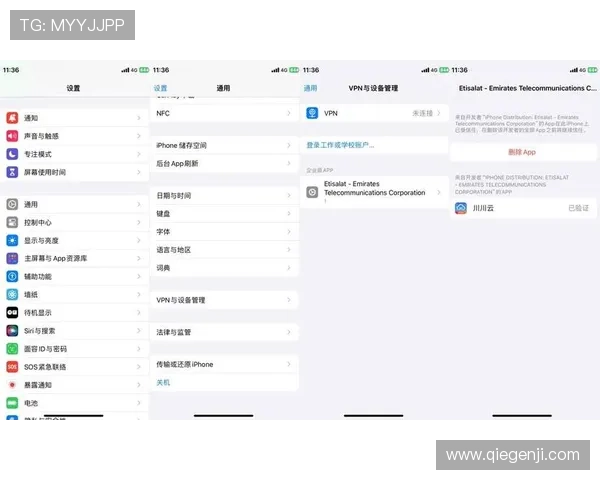Tap the red 删除 App button
The width and height of the screenshot is (600, 480).
click(x=522, y=152)
